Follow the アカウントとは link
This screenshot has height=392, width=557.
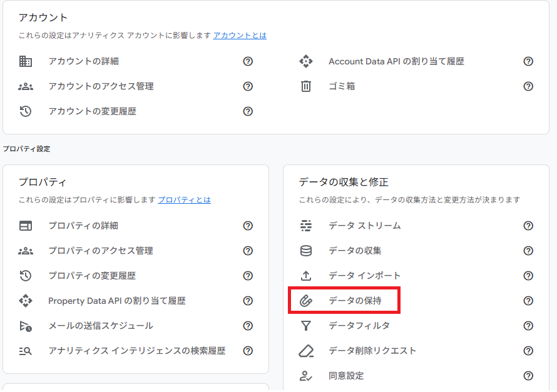coord(240,36)
